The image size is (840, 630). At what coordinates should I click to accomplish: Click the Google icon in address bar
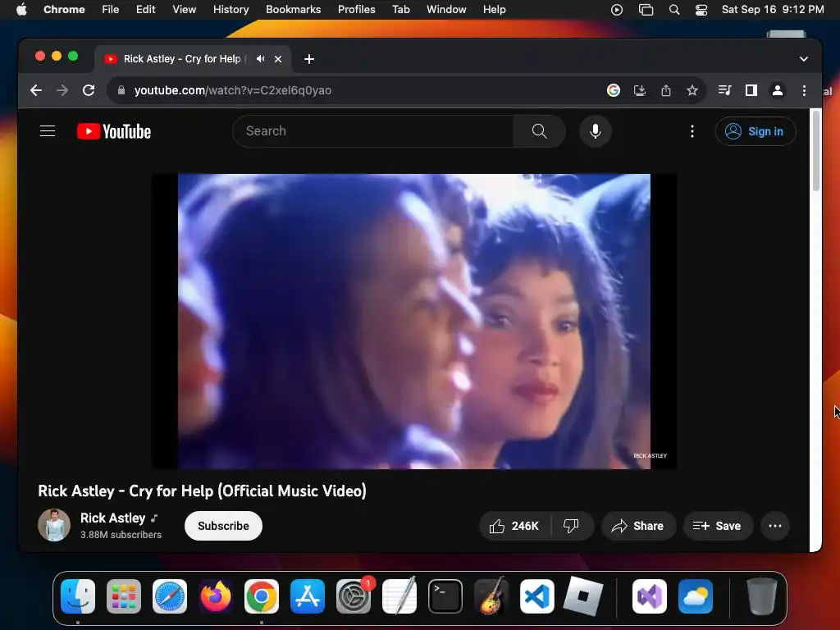[614, 90]
